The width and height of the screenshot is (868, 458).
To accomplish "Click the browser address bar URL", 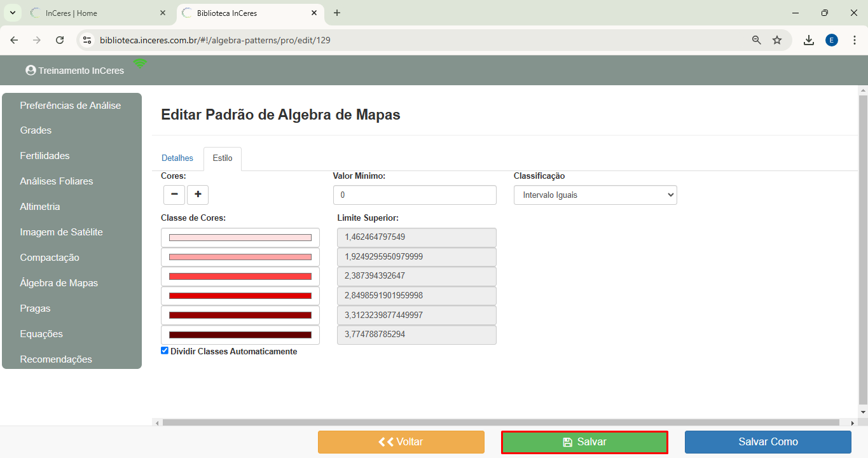I will [215, 40].
